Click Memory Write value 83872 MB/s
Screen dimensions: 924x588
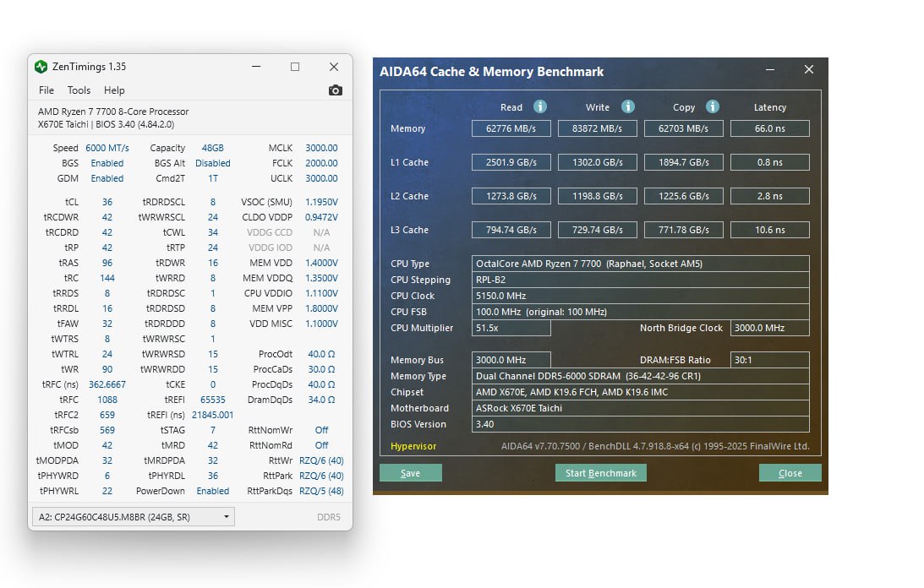point(597,128)
